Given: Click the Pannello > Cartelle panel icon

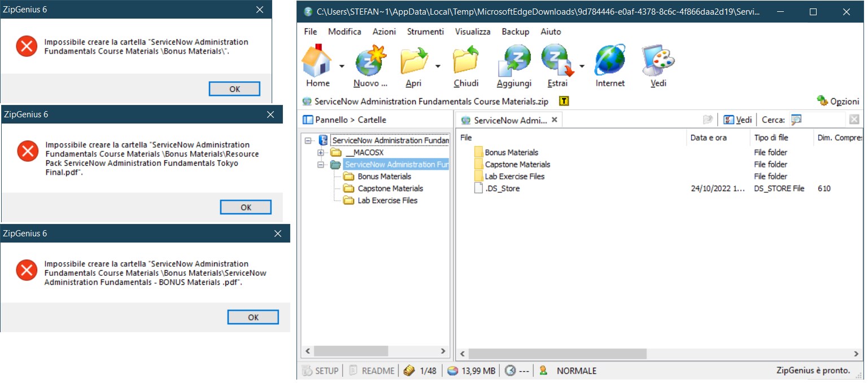Looking at the screenshot, I should coord(308,120).
